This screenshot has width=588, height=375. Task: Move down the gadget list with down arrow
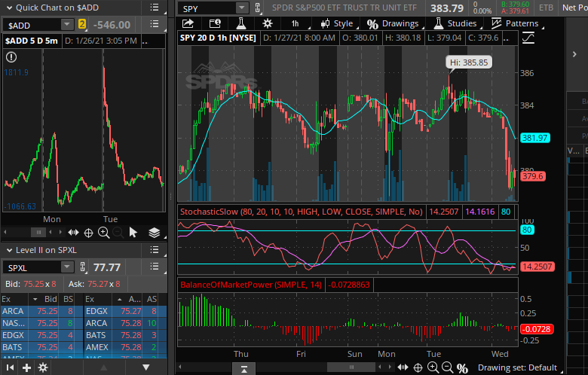coord(146,367)
